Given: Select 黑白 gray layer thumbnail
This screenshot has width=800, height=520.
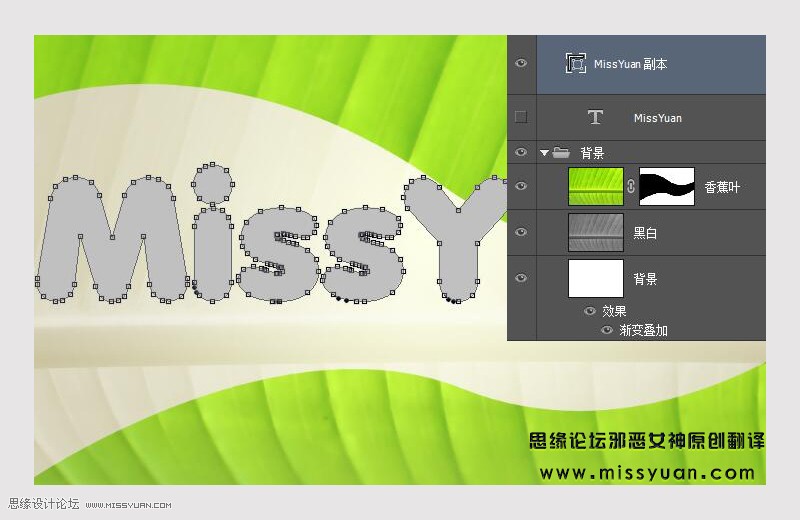Looking at the screenshot, I should pyautogui.click(x=596, y=232).
